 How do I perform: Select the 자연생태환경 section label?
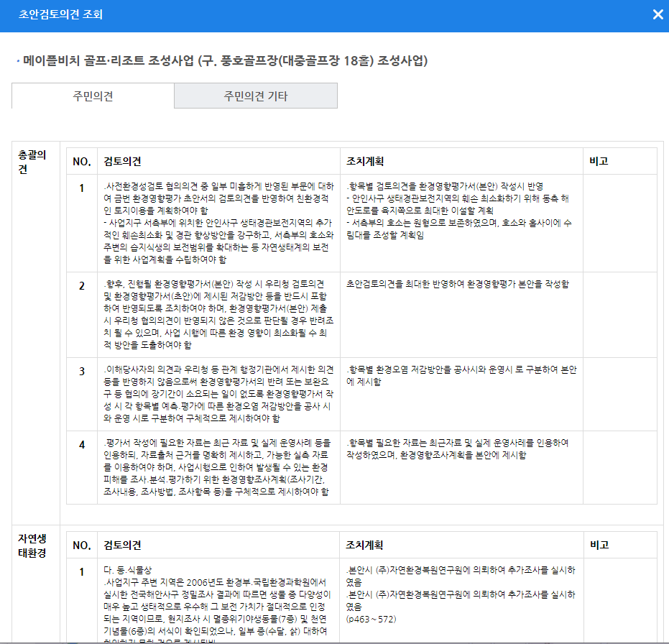(32, 546)
